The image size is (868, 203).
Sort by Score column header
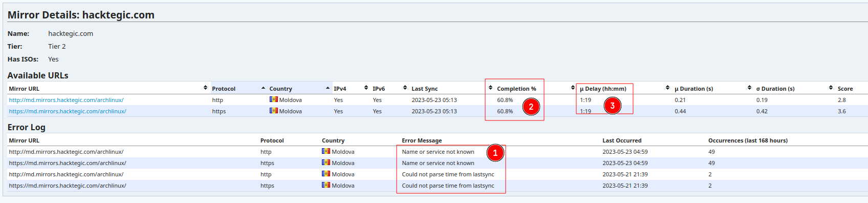coord(852,89)
